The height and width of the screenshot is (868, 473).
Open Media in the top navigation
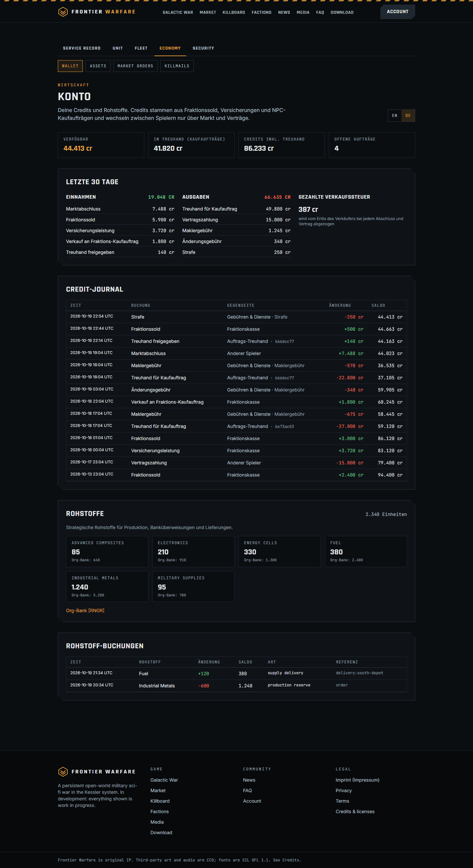coord(303,12)
